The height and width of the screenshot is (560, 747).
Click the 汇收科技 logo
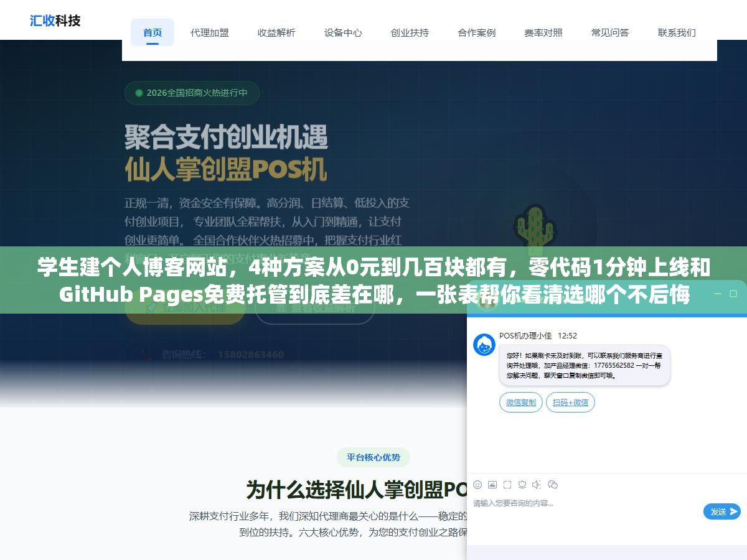[x=55, y=20]
